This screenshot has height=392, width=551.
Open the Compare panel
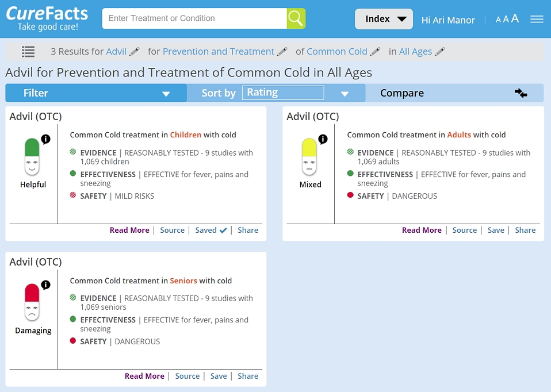[x=454, y=93]
